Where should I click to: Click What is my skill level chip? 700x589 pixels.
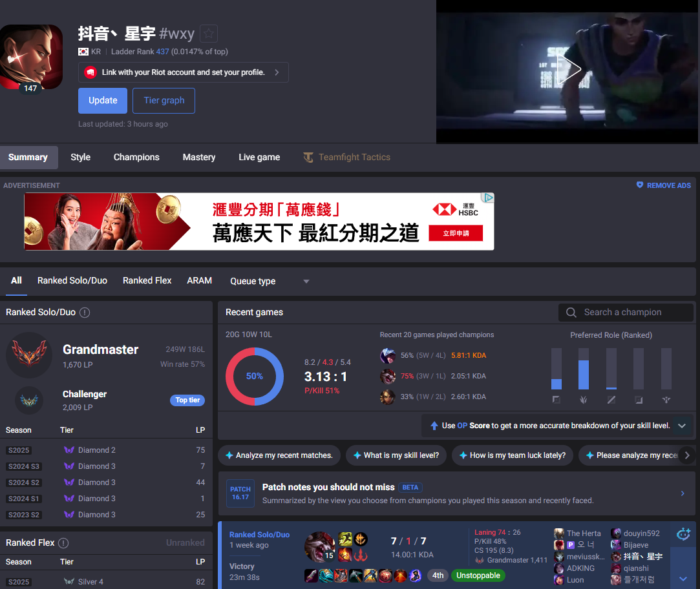[x=396, y=455]
